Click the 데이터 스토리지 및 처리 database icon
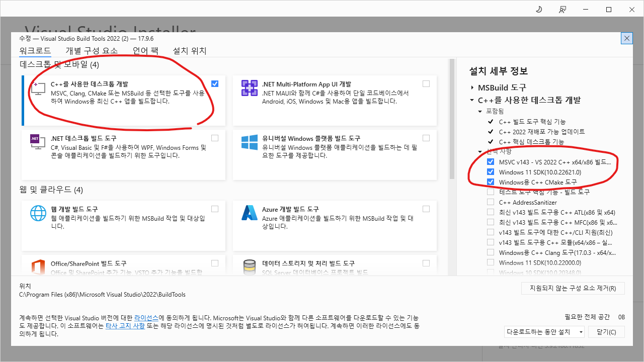The image size is (644, 362). (250, 266)
